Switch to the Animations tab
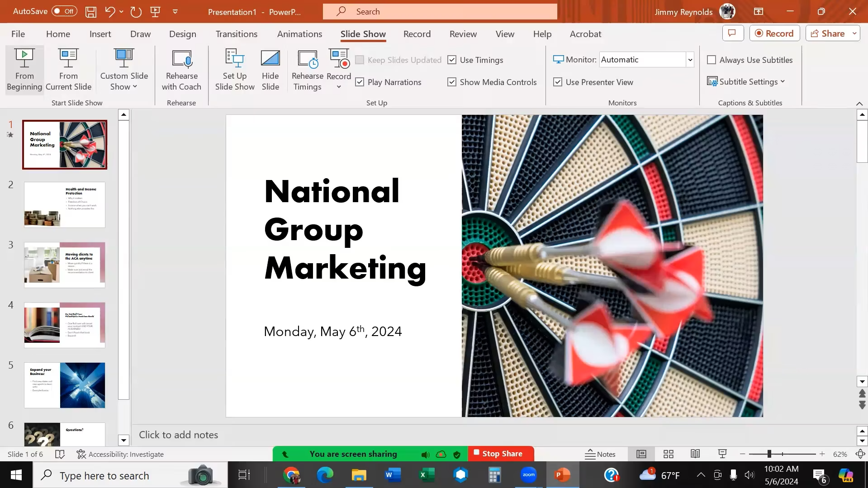This screenshot has height=488, width=868. (299, 34)
